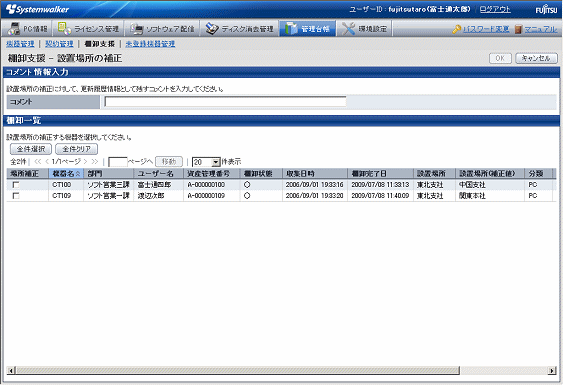Screen dimensions: 563x385
Task: Check the location-correction box for CT100
Action: (16, 185)
